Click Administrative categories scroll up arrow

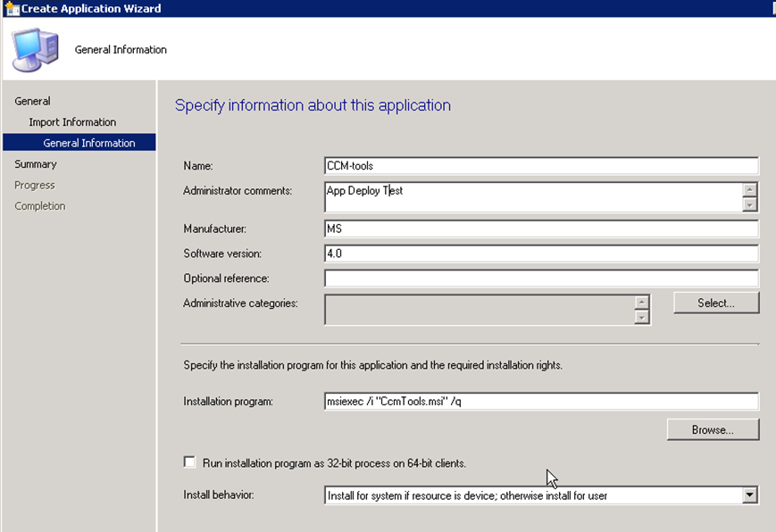pos(641,302)
